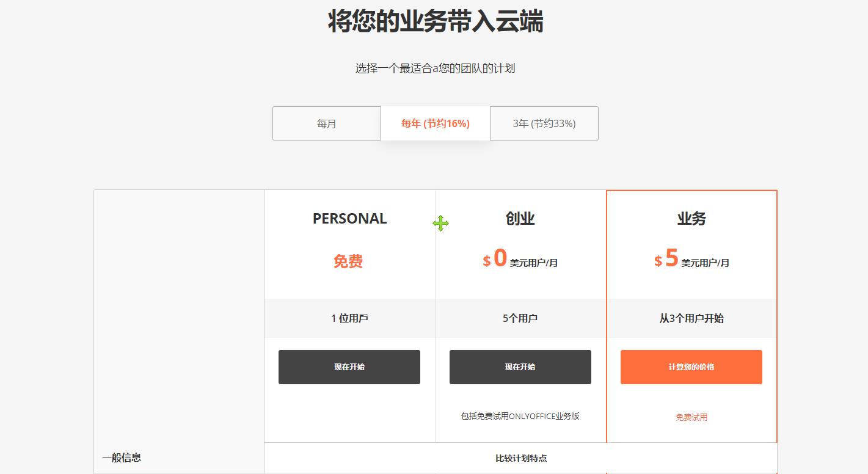Click the 免费 price label
Viewport: 868px width, 474px height.
(x=349, y=261)
